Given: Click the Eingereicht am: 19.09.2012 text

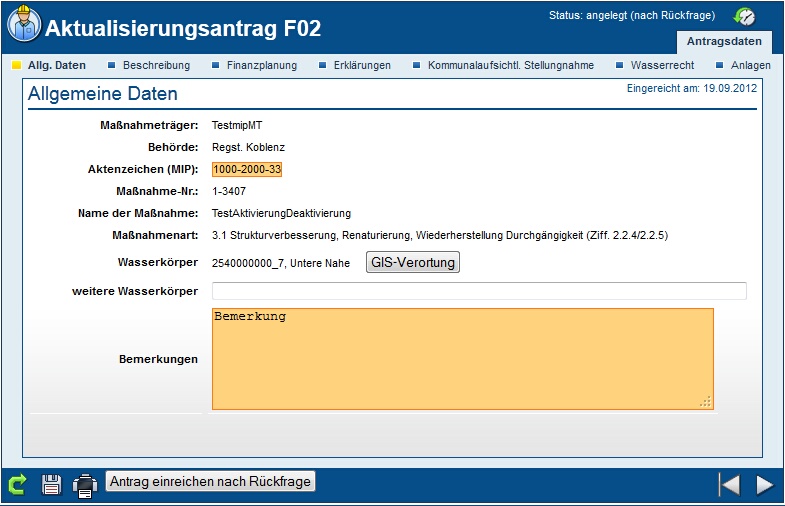Looking at the screenshot, I should click(692, 89).
